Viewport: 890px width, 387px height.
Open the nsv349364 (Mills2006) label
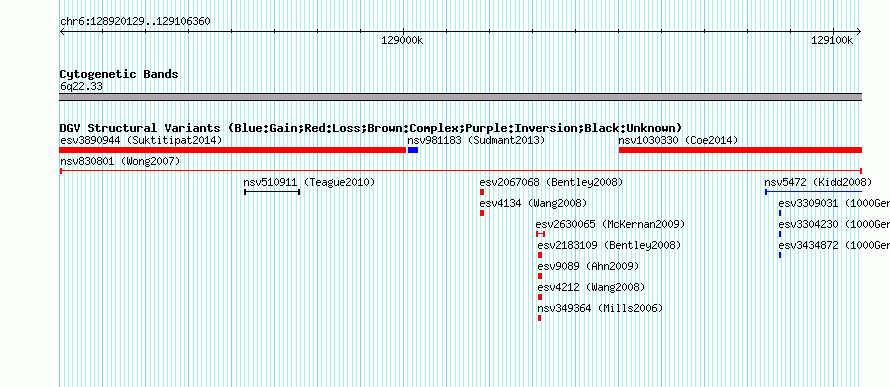point(600,309)
